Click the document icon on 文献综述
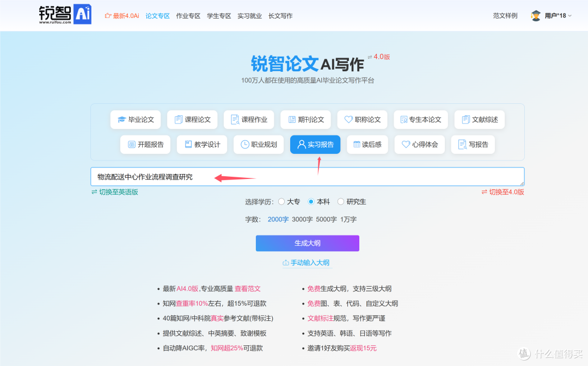This screenshot has width=588, height=366. 465,120
